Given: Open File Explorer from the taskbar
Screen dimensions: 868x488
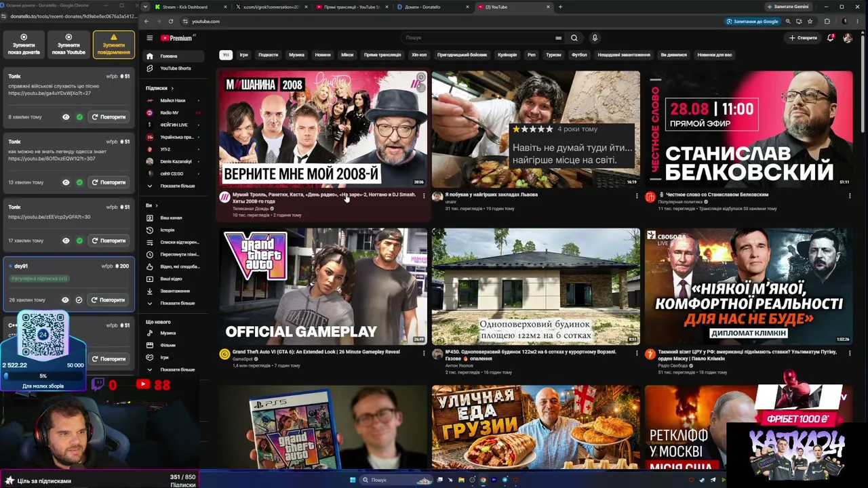Looking at the screenshot, I should click(461, 480).
